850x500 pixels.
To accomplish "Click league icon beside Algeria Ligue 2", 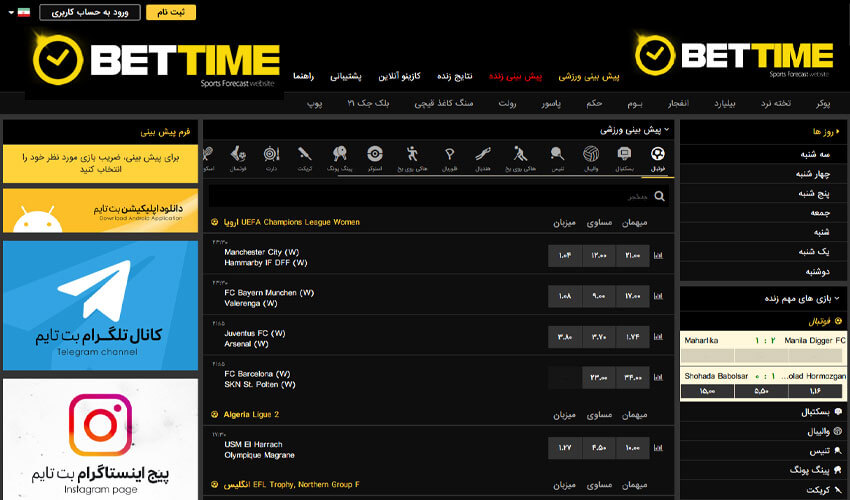I will [215, 414].
